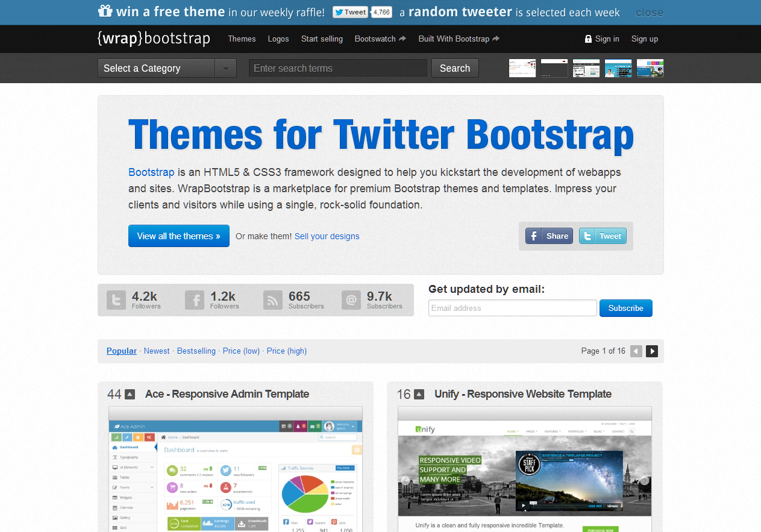Click the Twitter stat icon beside 4.2k Followers
This screenshot has height=532, width=761.
pos(116,300)
